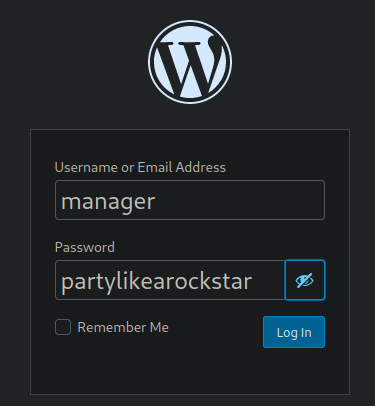
Task: Select the crossed-out eye icon beside the password
Action: tap(305, 280)
